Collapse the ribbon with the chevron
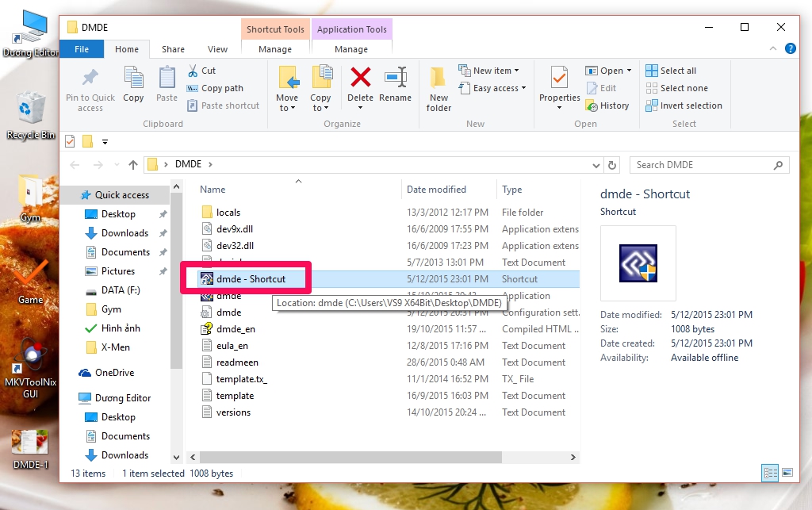Viewport: 812px width, 510px height. coord(773,48)
